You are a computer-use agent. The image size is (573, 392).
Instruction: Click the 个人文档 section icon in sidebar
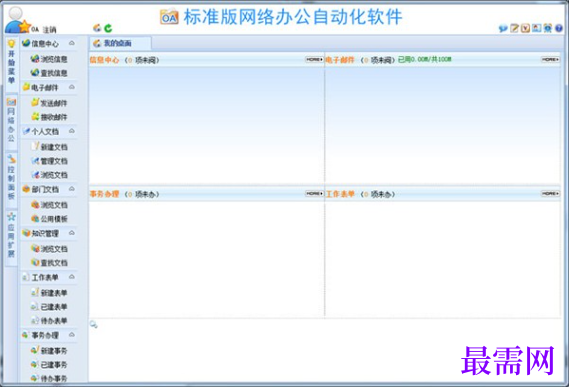pyautogui.click(x=26, y=131)
